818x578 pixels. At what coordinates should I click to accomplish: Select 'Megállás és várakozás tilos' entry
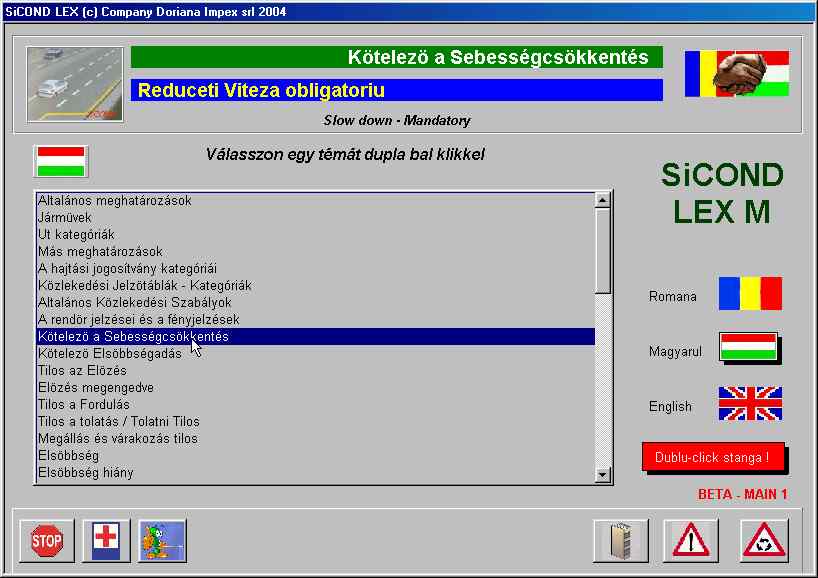click(316, 439)
